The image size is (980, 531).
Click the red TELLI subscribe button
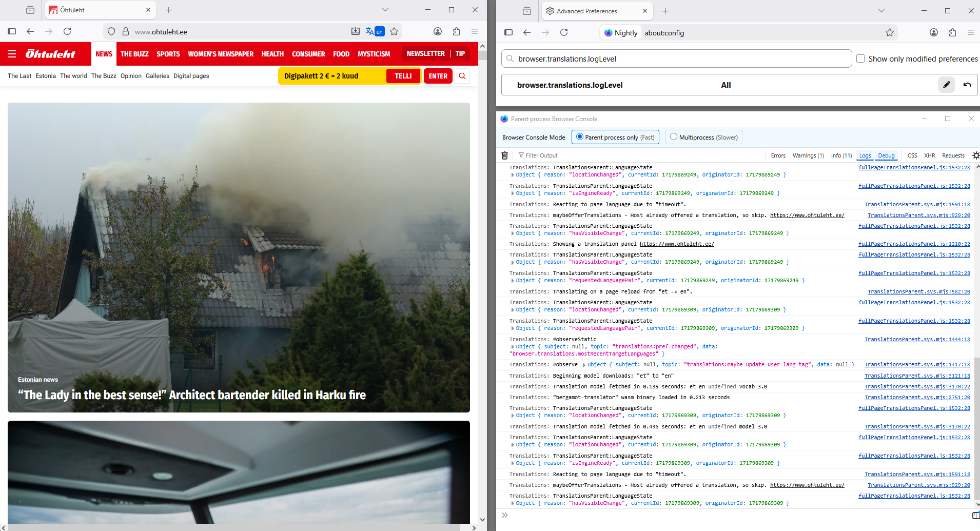coord(403,76)
